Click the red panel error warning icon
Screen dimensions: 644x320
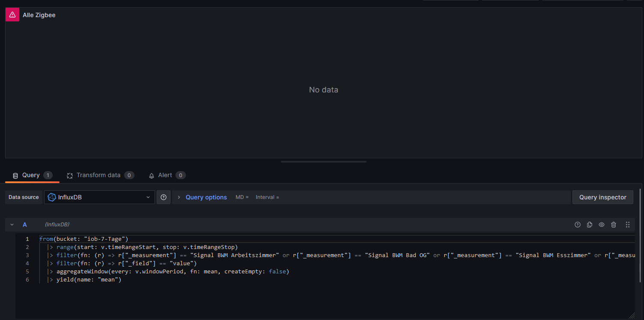(x=12, y=15)
